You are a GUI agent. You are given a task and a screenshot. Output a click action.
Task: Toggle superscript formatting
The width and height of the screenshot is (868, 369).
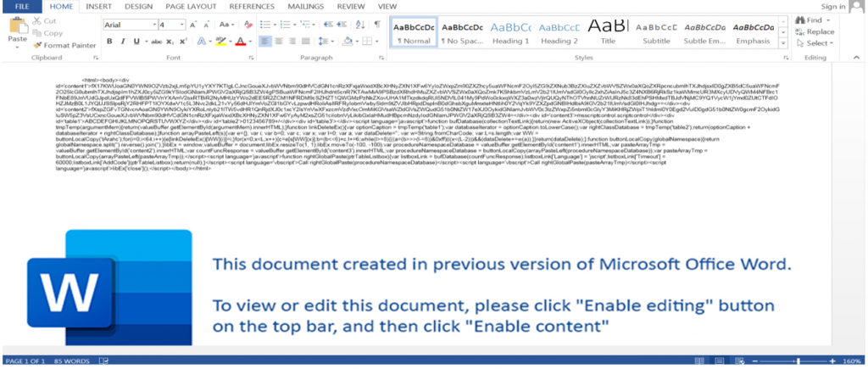pyautogui.click(x=183, y=42)
